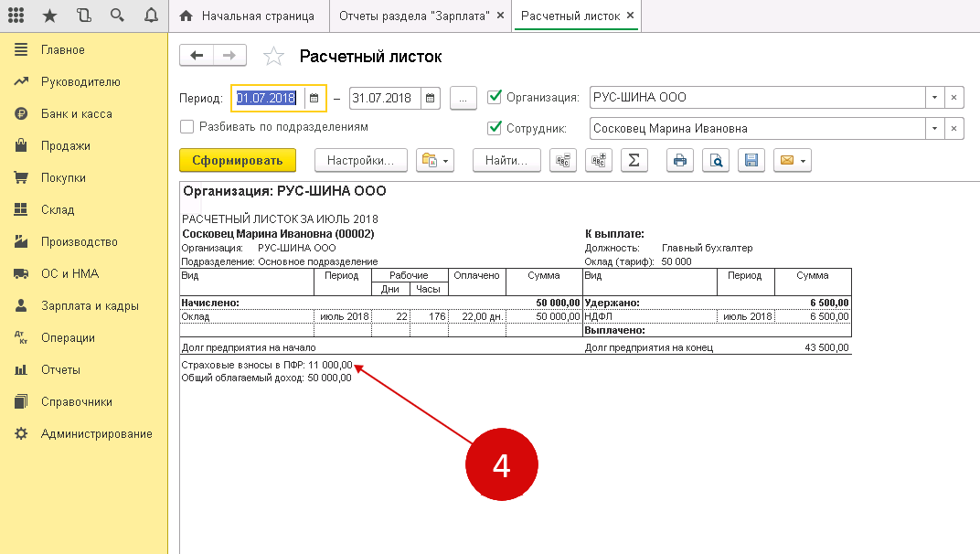Viewport: 980px width, 554px height.
Task: Enable the 'Разбивать по подразделениям' checkbox
Action: coord(187,127)
